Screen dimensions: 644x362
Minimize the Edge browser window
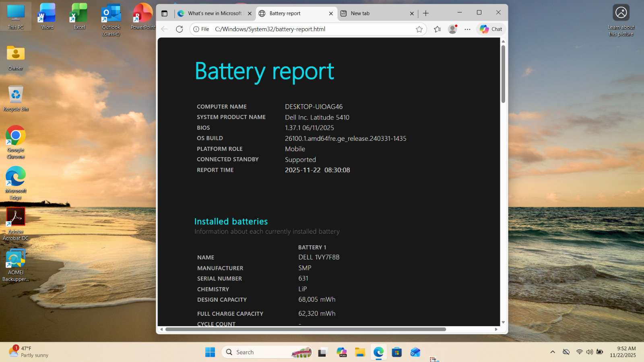click(460, 12)
